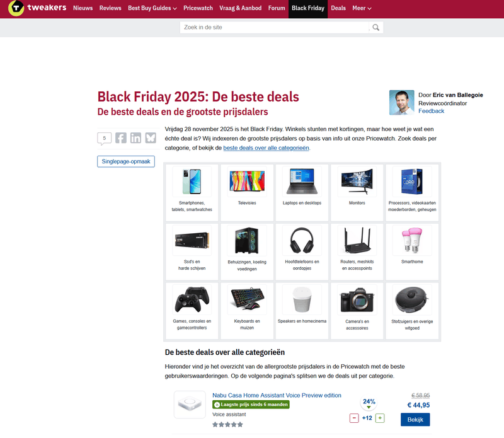Open the Games, consoles en gamecontrollers category
This screenshot has width=504, height=438.
[192, 308]
